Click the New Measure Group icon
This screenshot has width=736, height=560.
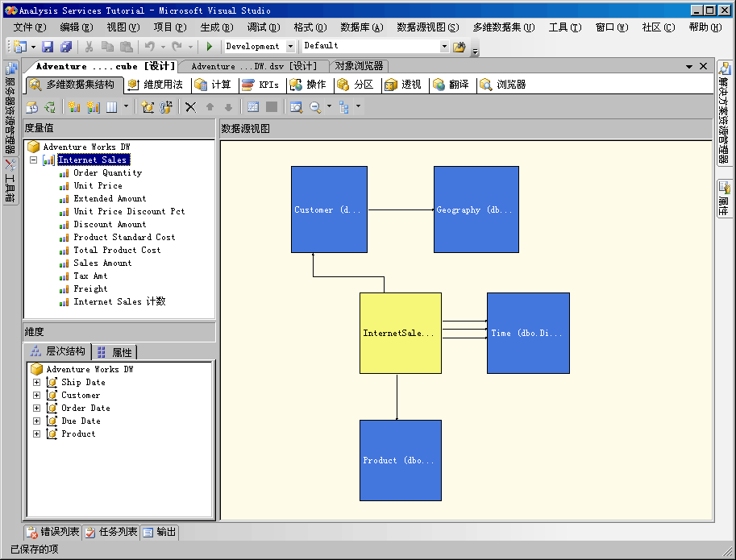tap(93, 106)
